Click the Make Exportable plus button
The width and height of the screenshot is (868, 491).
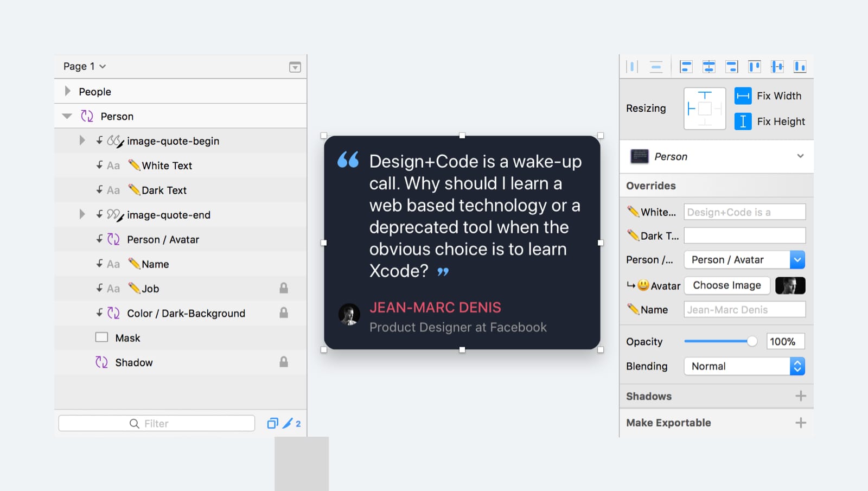tap(801, 423)
